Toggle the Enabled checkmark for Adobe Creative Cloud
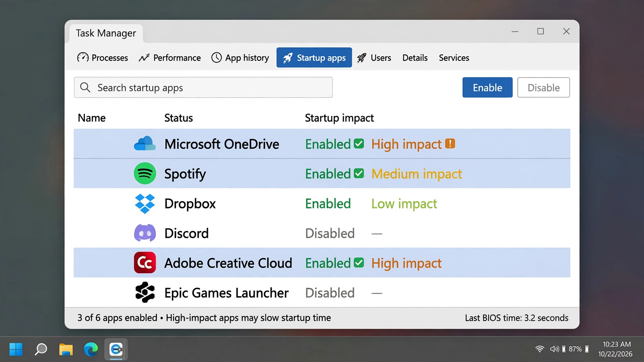Screen dimensions: 644x362 [359, 263]
